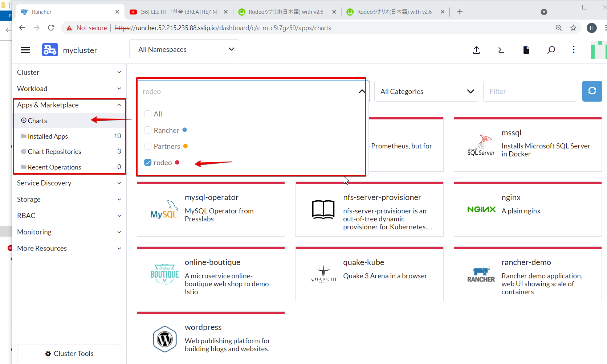This screenshot has height=364, width=607.
Task: Open Charts in the sidebar
Action: [x=70, y=120]
